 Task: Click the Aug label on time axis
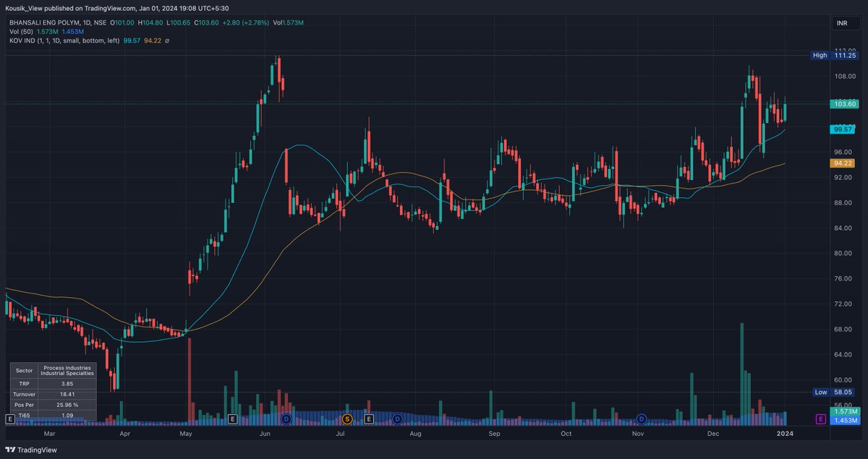415,434
